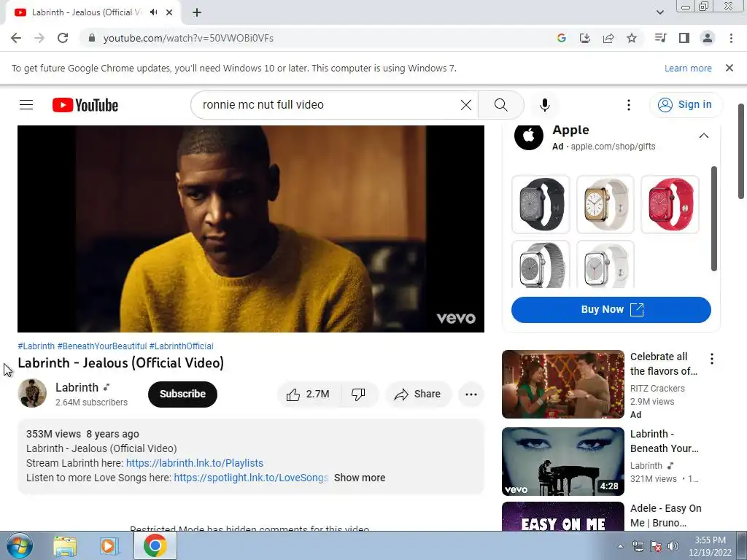Open the labrinth.lnk.to/Playlists link

194,463
